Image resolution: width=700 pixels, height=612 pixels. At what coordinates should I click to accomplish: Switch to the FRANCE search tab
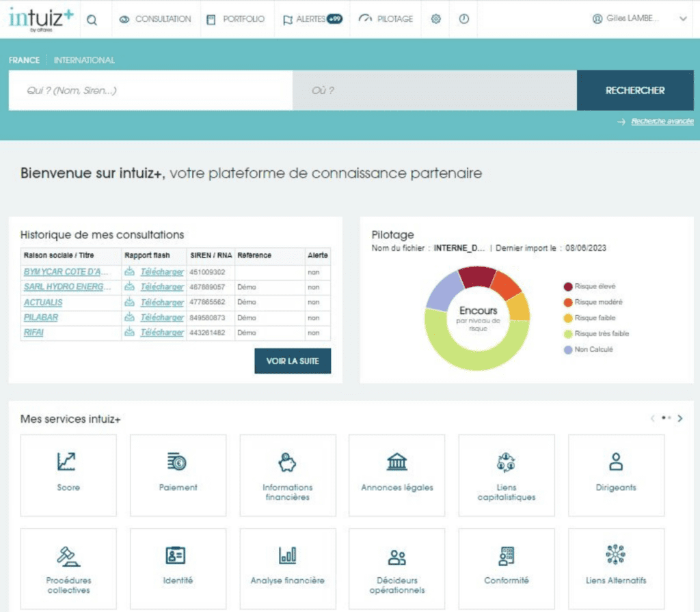tap(24, 60)
